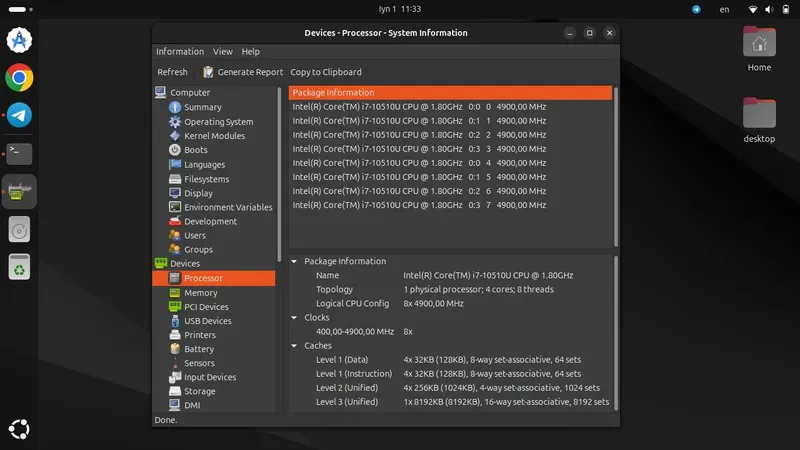Select the highlighted Processor entry
This screenshot has width=800, height=450.
(x=214, y=278)
